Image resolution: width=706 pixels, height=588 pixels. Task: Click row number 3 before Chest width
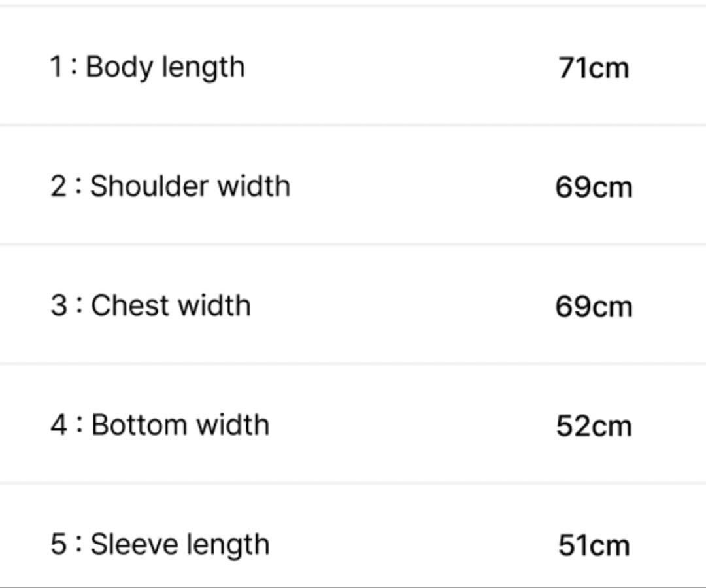58,305
